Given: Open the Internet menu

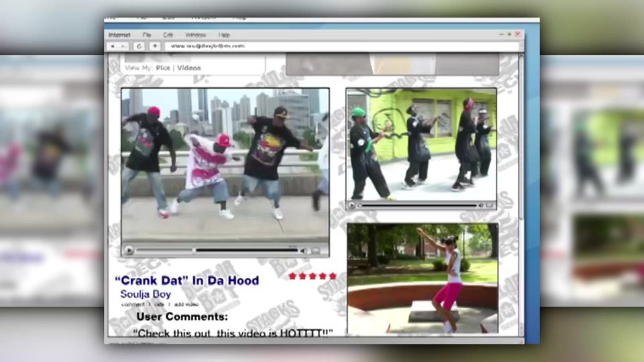Looking at the screenshot, I should coord(119,35).
